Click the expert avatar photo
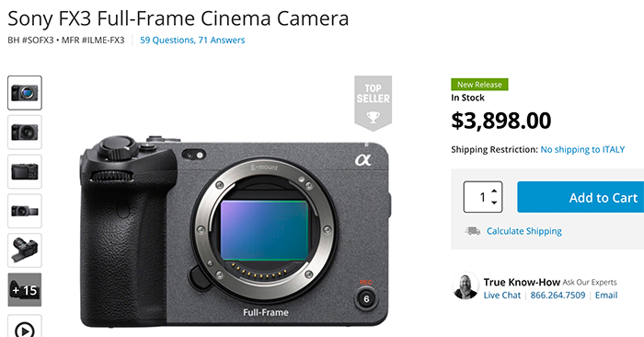644x337 pixels. (466, 286)
